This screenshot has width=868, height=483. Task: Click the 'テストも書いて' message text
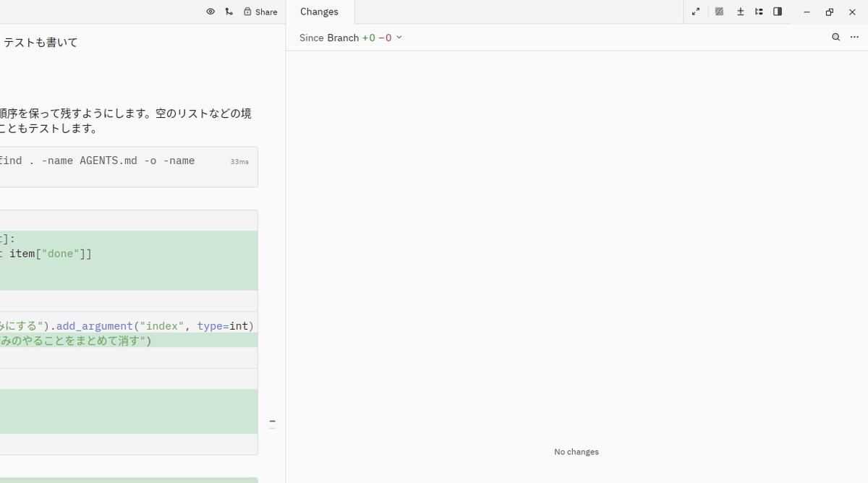click(41, 43)
